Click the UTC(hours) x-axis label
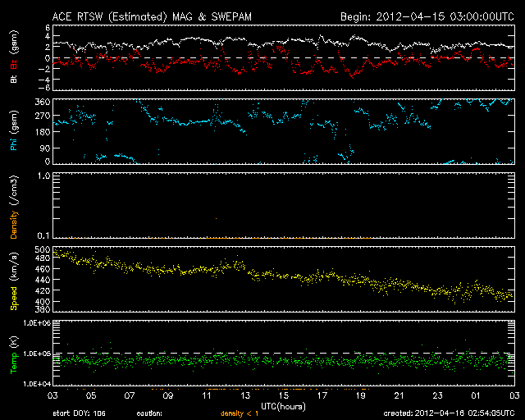Viewport: 525px width, 420px height. (282, 405)
